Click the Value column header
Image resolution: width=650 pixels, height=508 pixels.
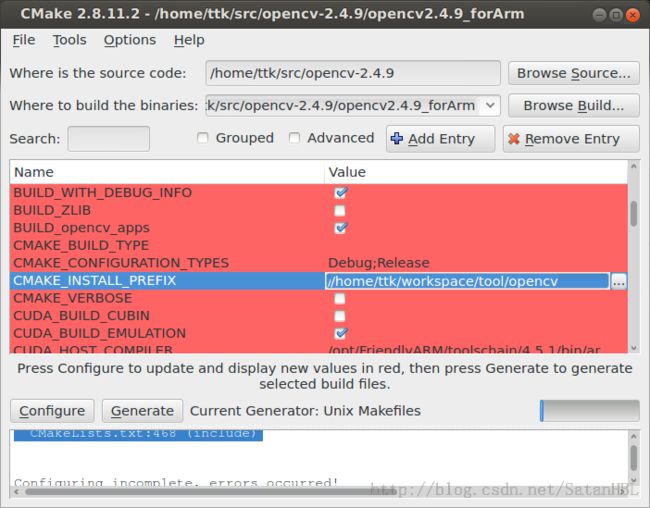tap(476, 172)
